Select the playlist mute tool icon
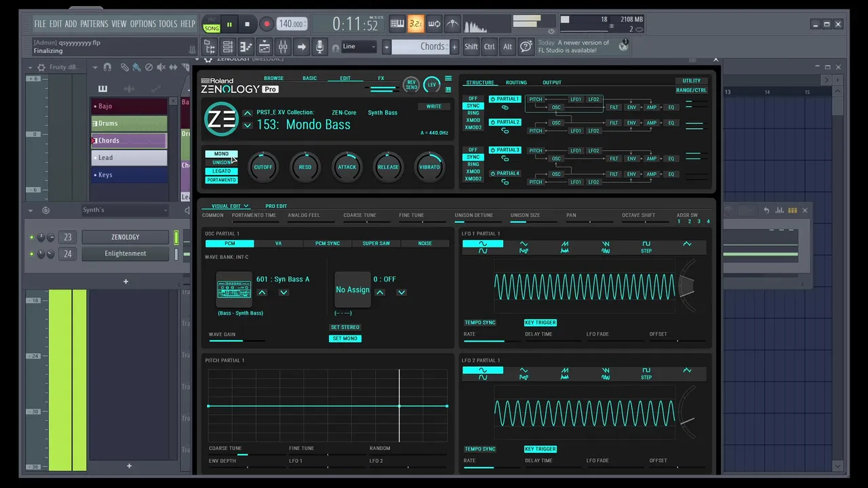The height and width of the screenshot is (488, 868). click(161, 67)
